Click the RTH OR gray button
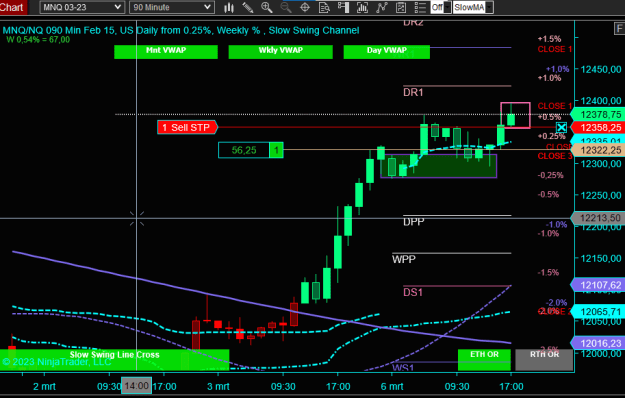 click(544, 360)
